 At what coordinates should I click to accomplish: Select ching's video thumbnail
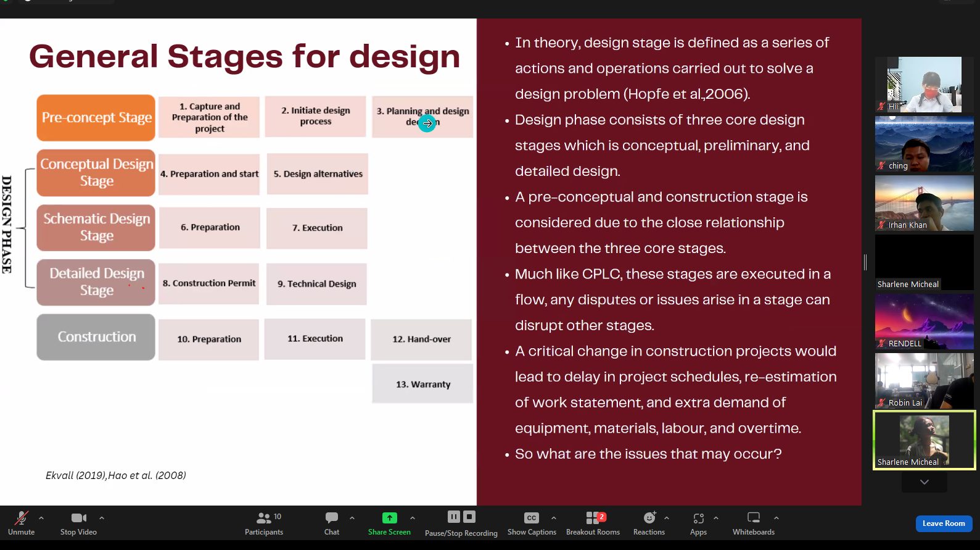924,144
